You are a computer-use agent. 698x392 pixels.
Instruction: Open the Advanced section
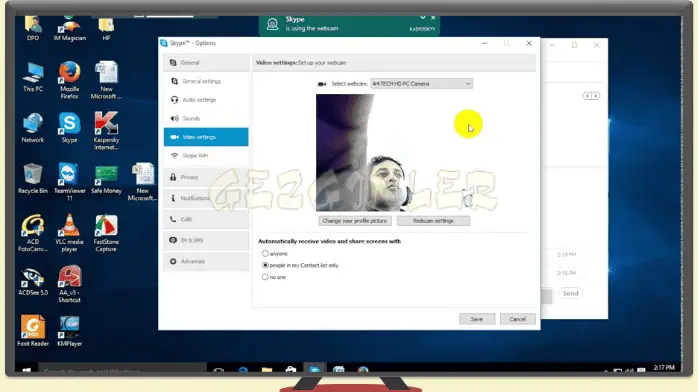[x=206, y=261]
